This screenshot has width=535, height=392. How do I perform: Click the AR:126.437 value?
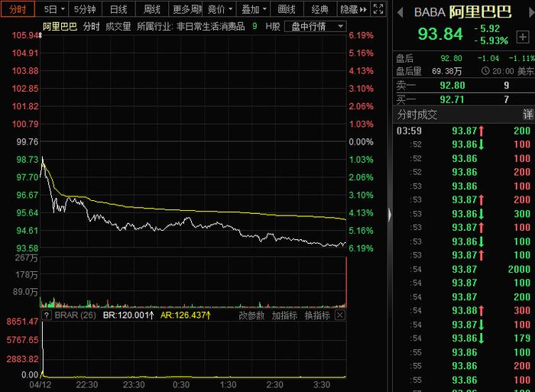185,315
